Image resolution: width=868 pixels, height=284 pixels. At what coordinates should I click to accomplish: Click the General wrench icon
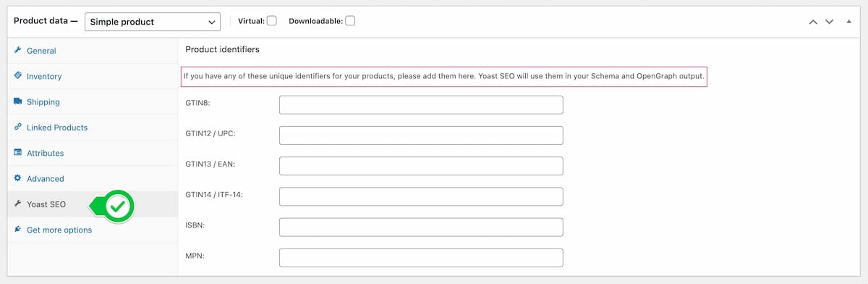pyautogui.click(x=18, y=51)
